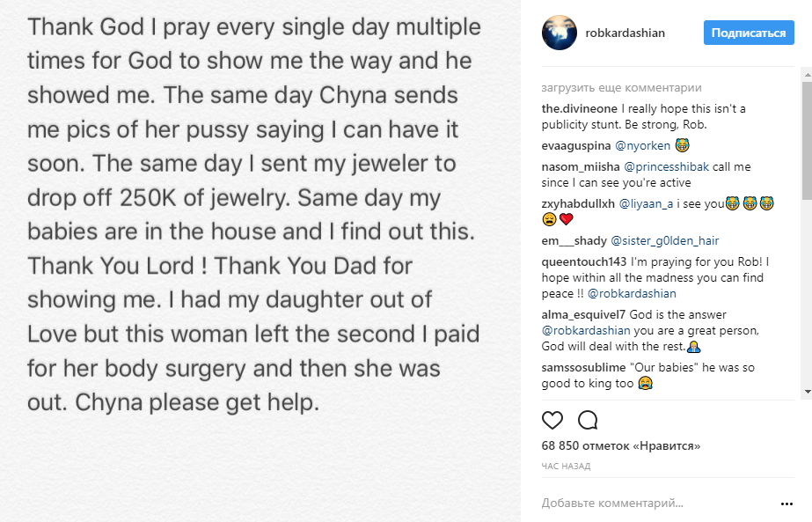The width and height of the screenshot is (812, 522).
Task: Click into the Добавьте комментарий input field
Action: click(651, 504)
